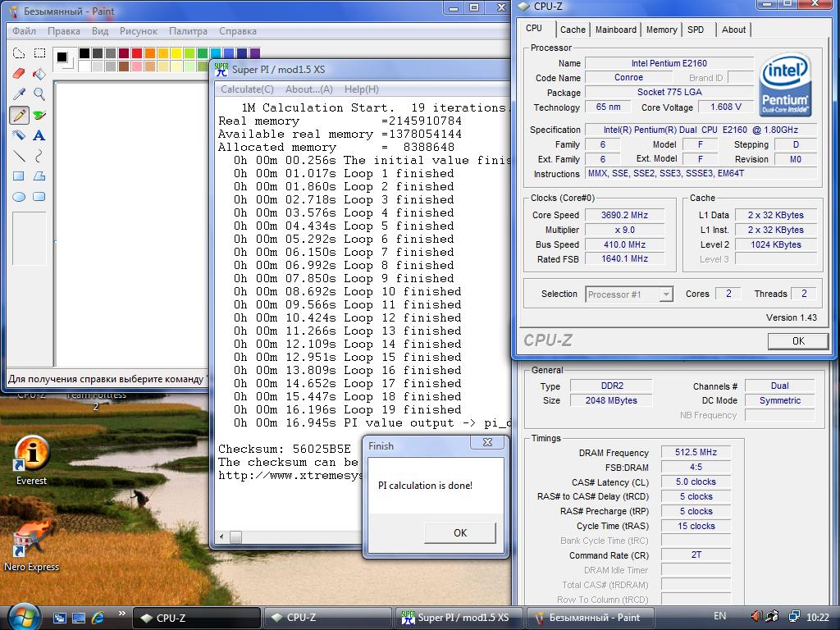840x630 pixels.
Task: Open Calculate(C) menu in Super PI
Action: tap(247, 89)
